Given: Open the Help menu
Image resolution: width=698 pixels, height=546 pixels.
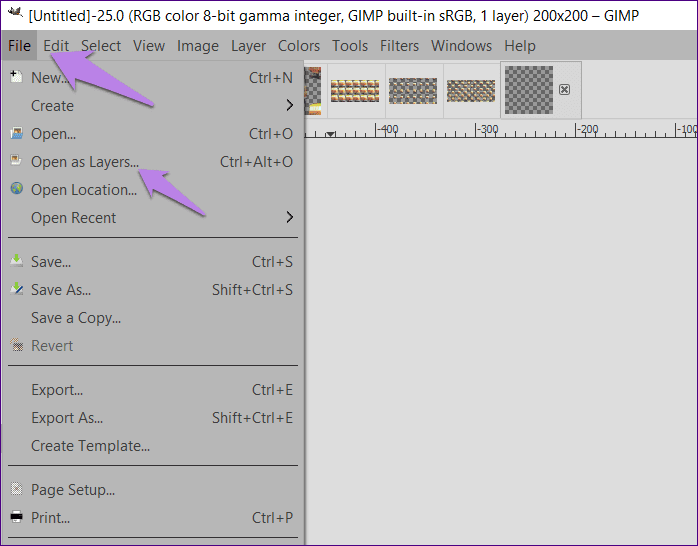Looking at the screenshot, I should (x=519, y=45).
